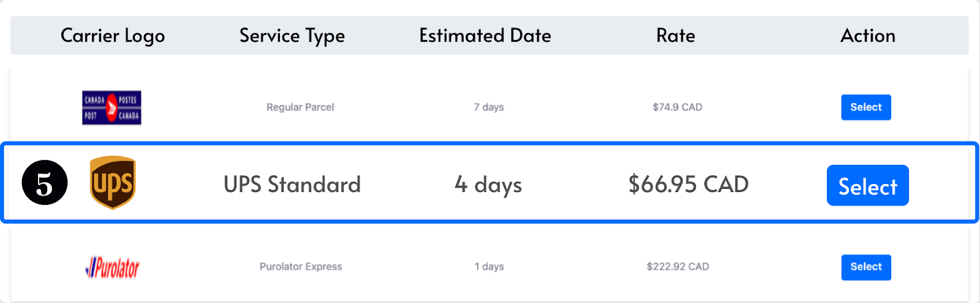Click the Action column header

867,36
